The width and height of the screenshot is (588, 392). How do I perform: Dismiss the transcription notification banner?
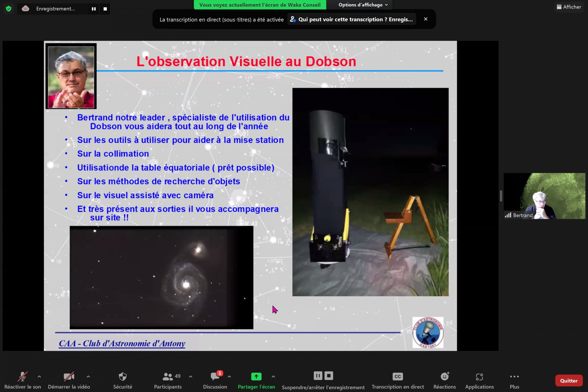tap(426, 19)
